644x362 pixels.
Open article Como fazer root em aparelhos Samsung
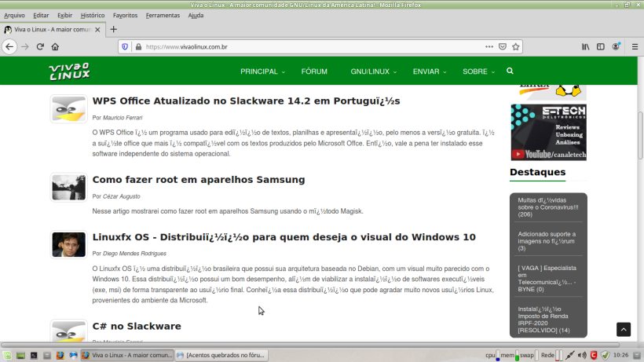(199, 180)
